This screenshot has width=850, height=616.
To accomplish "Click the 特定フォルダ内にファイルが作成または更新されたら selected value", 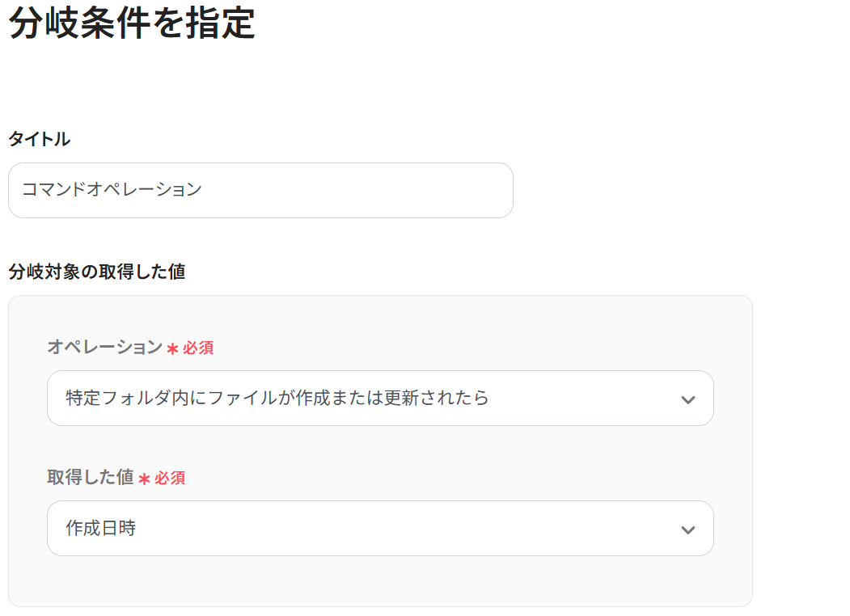I will coord(277,398).
